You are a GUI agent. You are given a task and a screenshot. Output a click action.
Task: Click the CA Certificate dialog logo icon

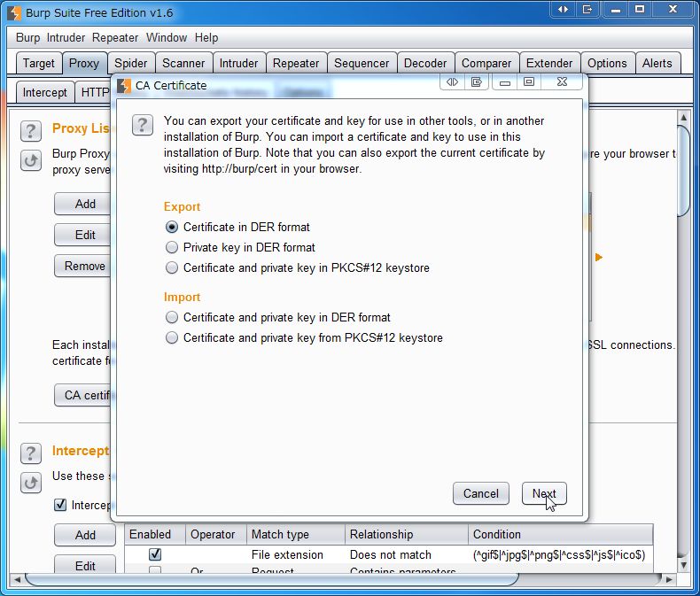click(124, 86)
